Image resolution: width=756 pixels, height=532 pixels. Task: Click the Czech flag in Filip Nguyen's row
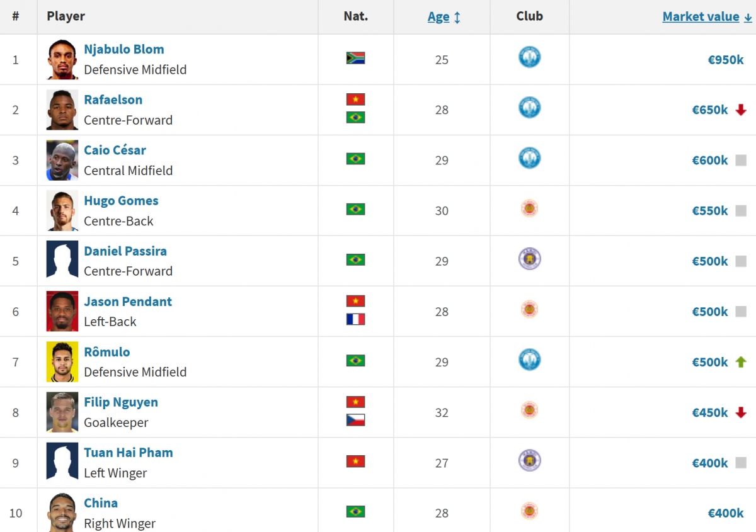point(355,420)
